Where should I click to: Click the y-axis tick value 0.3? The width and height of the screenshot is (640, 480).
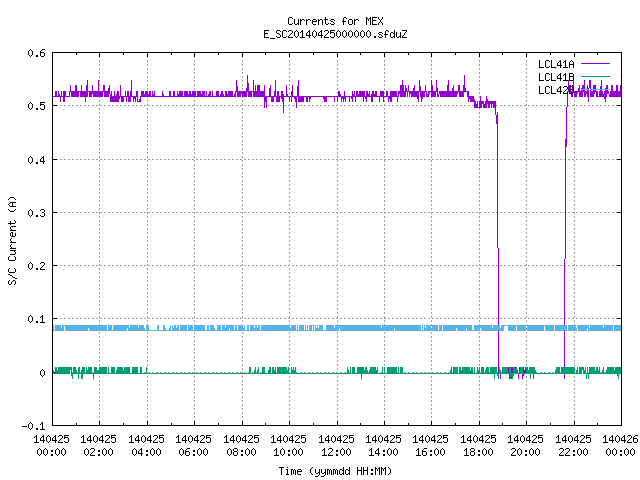(x=36, y=213)
